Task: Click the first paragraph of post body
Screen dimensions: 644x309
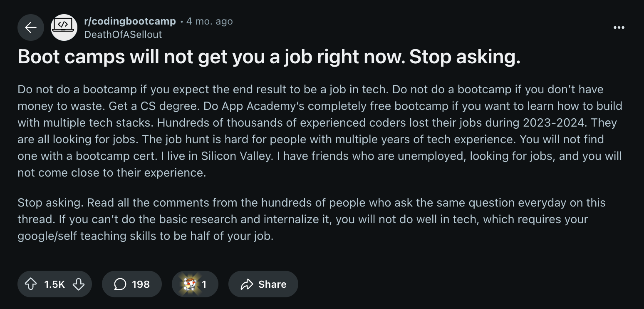Action: (320, 131)
